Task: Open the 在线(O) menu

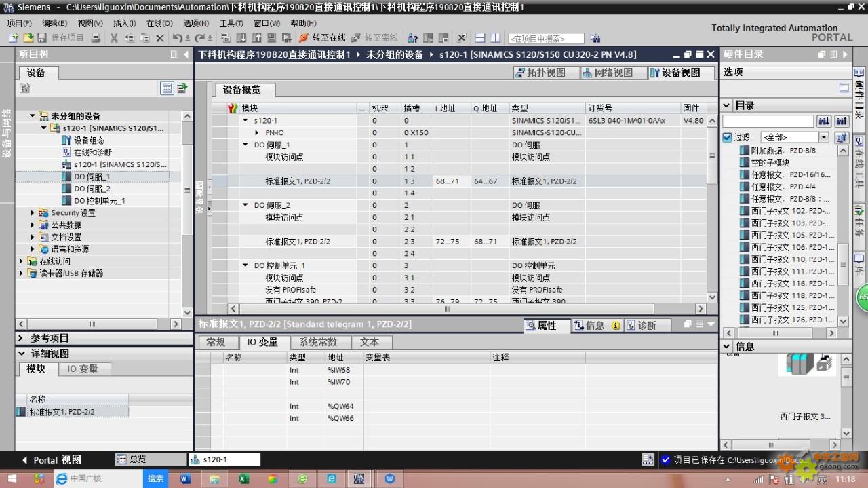Action: click(x=160, y=23)
